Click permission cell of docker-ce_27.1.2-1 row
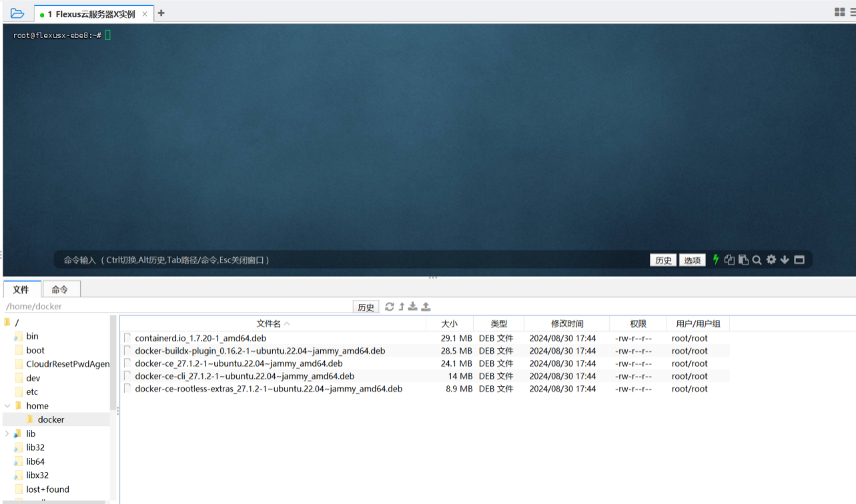856x504 pixels. pos(633,363)
